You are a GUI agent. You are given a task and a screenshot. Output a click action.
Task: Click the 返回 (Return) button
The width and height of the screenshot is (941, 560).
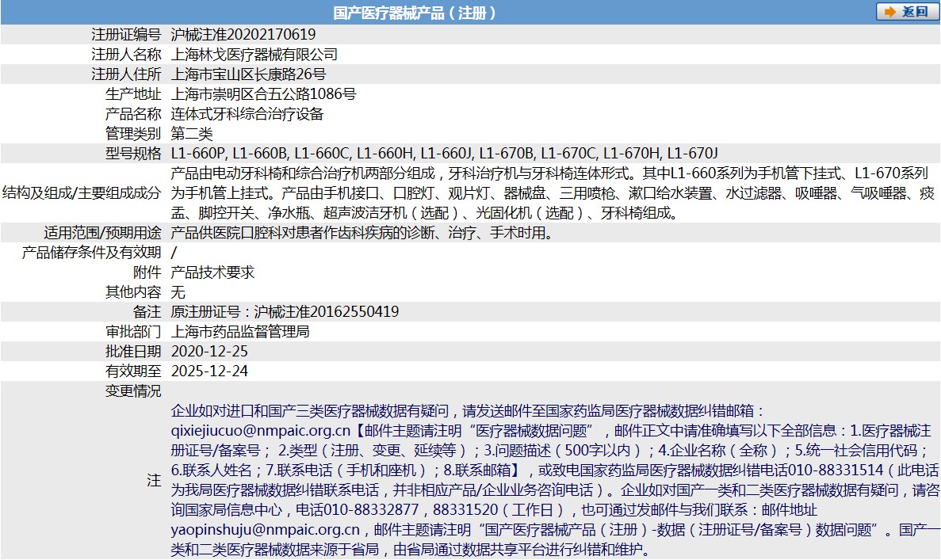click(904, 11)
